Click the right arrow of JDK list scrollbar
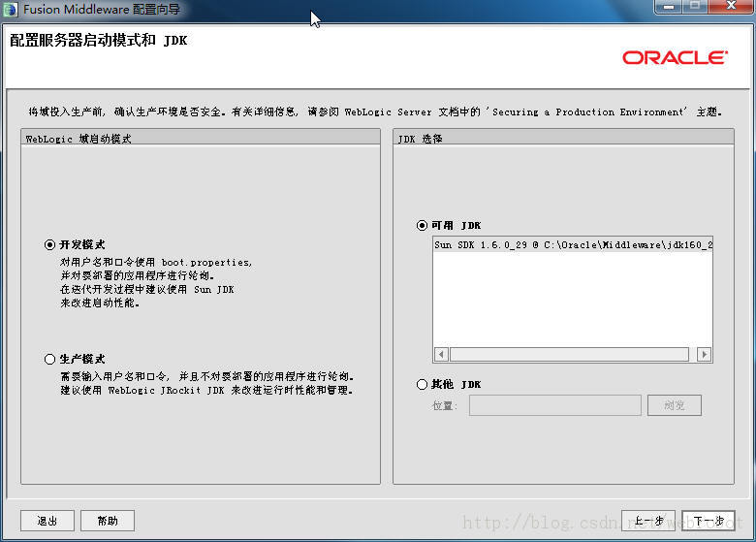 [705, 355]
